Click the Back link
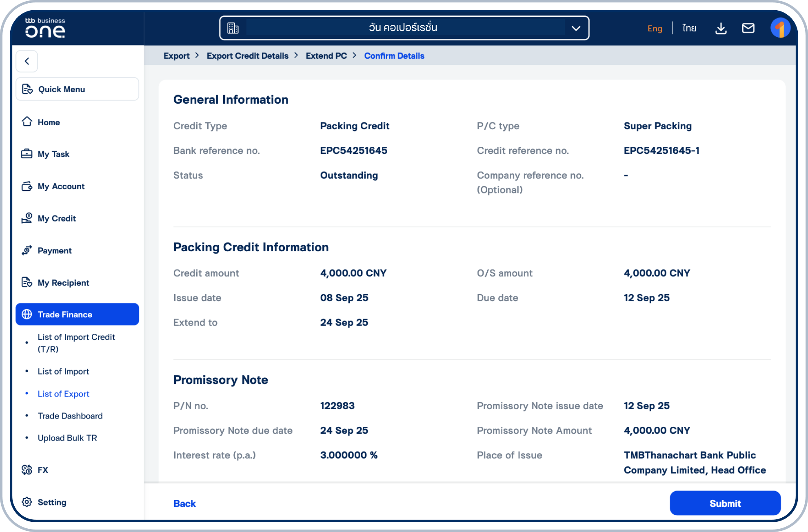This screenshot has height=532, width=808. [184, 503]
